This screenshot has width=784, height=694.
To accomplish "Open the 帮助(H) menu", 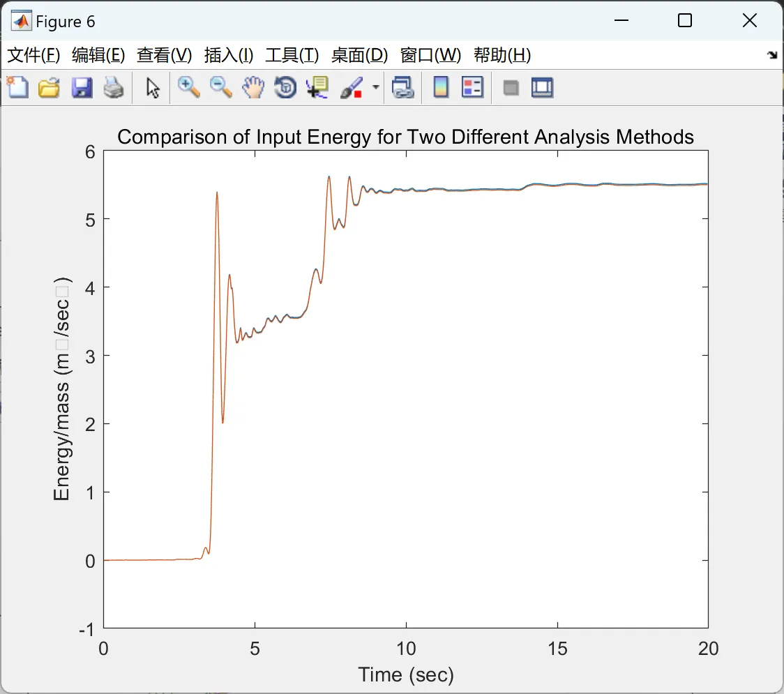I will (x=502, y=55).
